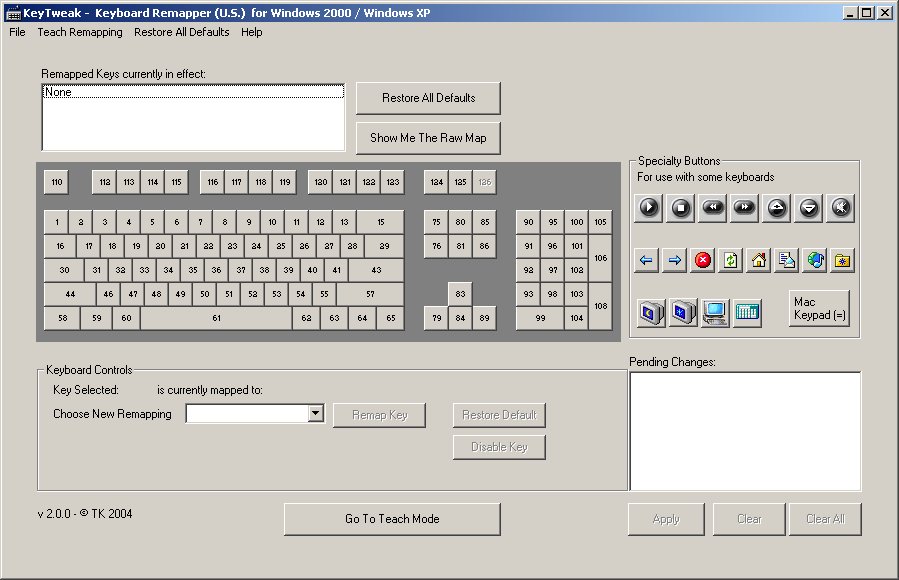This screenshot has height=580, width=899.
Task: Click the Restore Default button
Action: pyautogui.click(x=499, y=415)
